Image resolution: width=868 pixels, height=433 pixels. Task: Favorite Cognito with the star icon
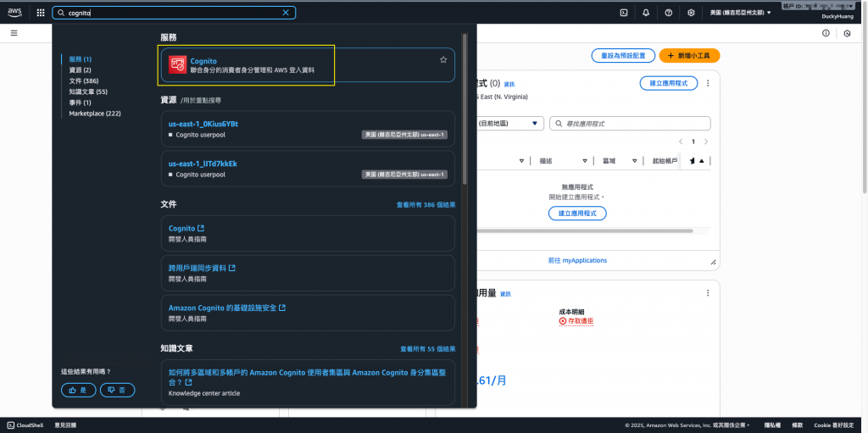coord(443,60)
